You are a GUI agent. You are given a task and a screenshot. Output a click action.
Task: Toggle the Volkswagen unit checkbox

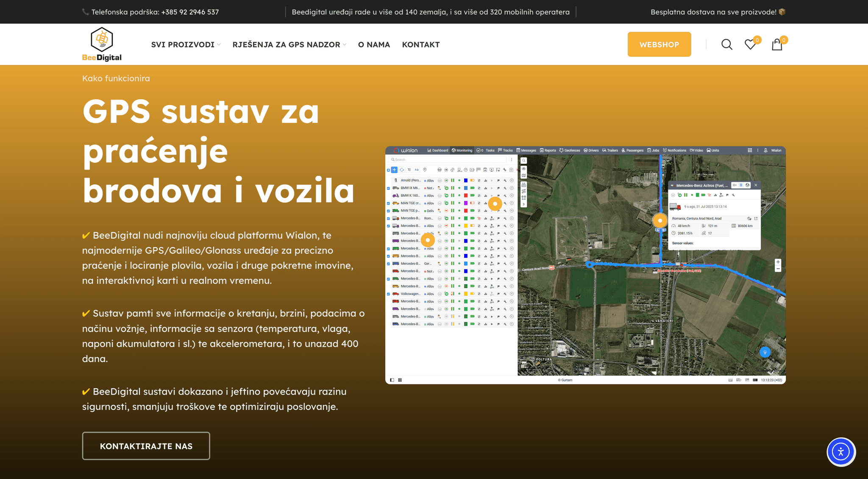[x=388, y=294]
